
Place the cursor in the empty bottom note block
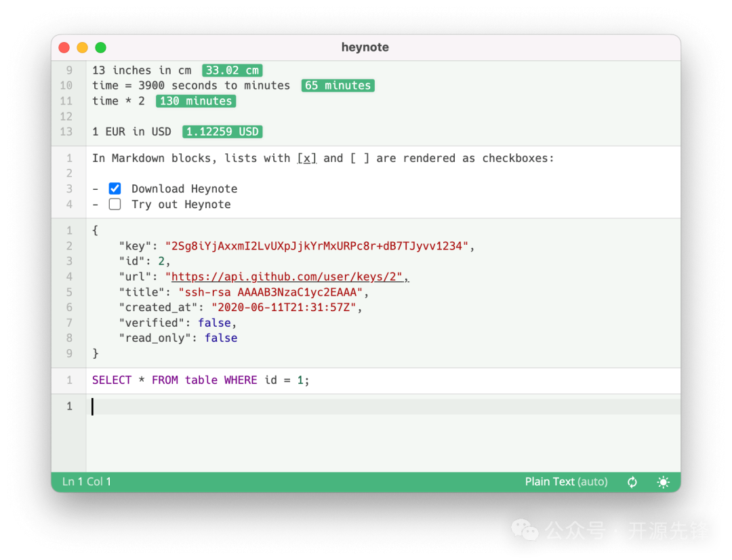[383, 406]
